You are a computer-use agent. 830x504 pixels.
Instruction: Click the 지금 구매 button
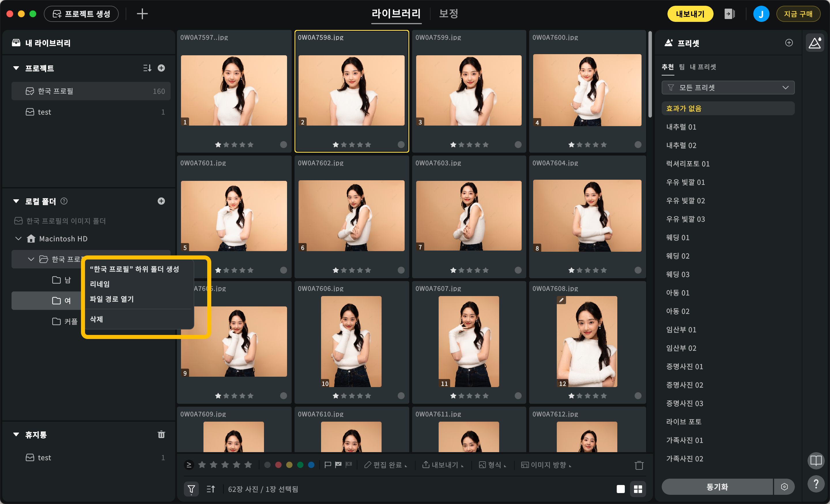pyautogui.click(x=798, y=14)
